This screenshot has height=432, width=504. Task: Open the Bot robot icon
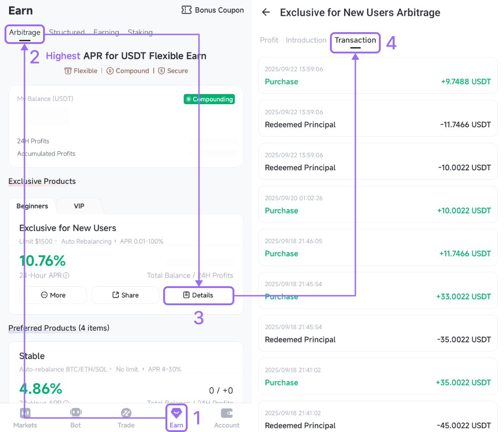point(76,413)
